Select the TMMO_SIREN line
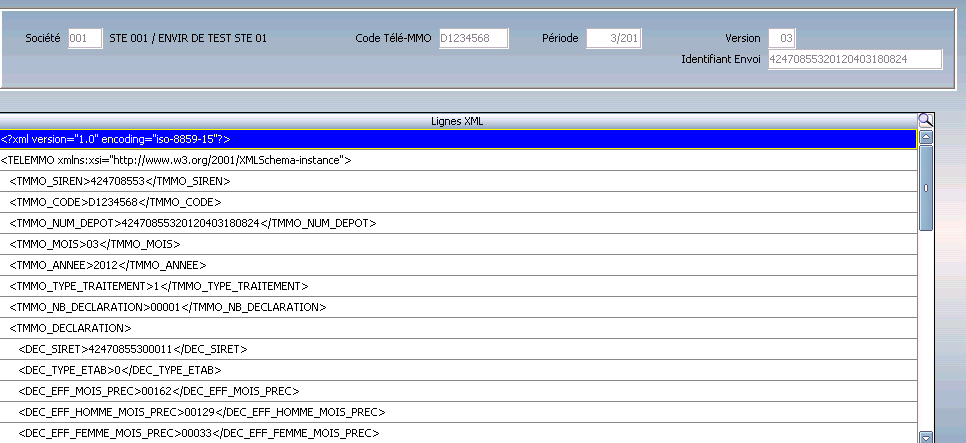The height and width of the screenshot is (443, 966). click(x=459, y=181)
